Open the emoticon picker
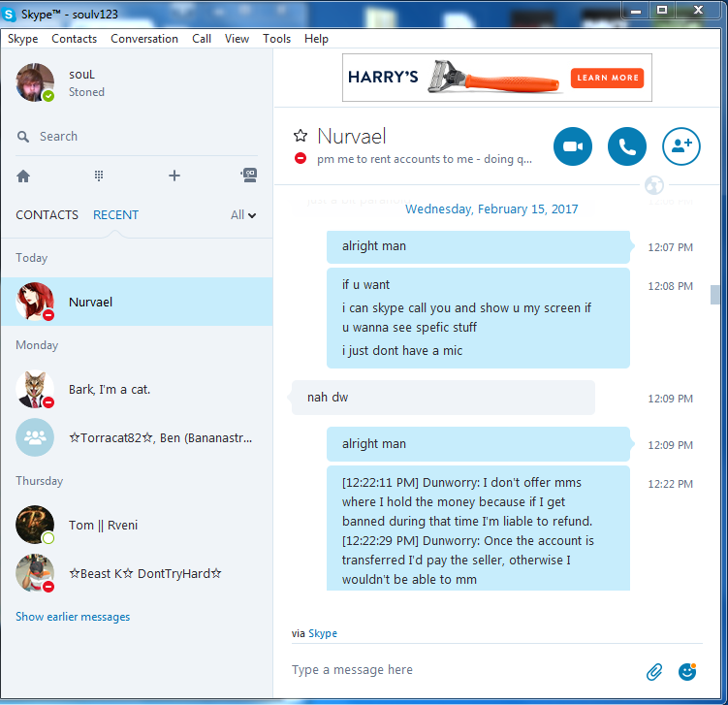 click(x=687, y=672)
